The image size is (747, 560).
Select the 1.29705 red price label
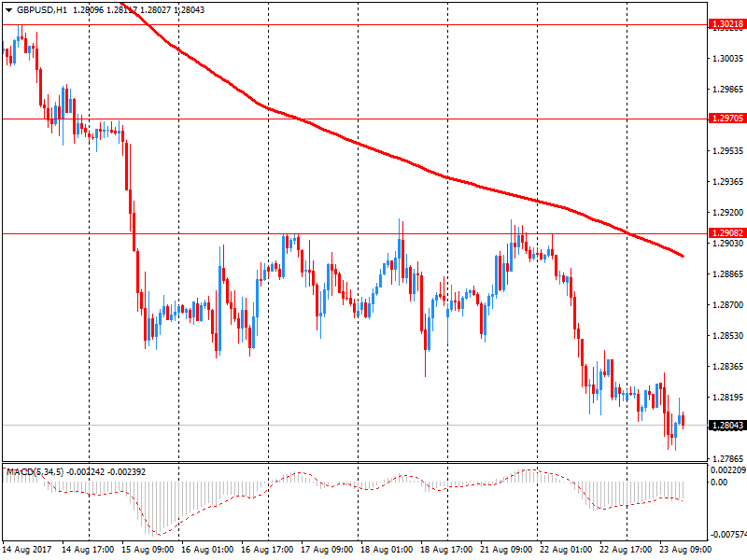coord(727,119)
